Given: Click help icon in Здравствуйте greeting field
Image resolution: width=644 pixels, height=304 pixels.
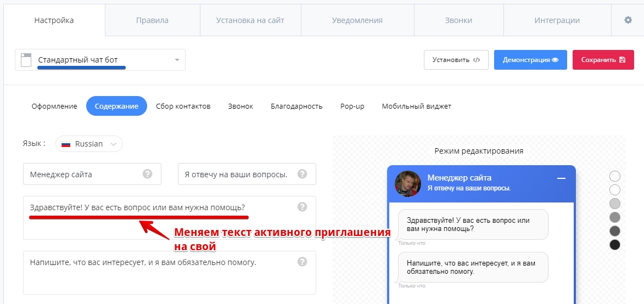Looking at the screenshot, I should point(303,207).
